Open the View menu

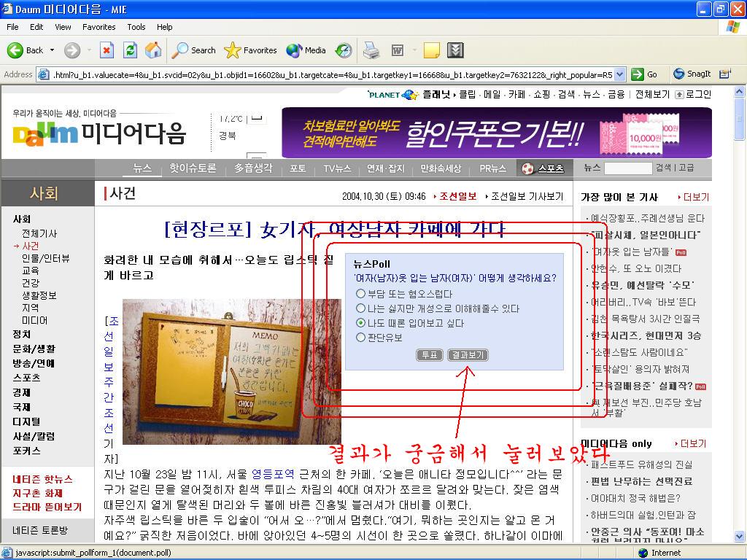point(63,27)
